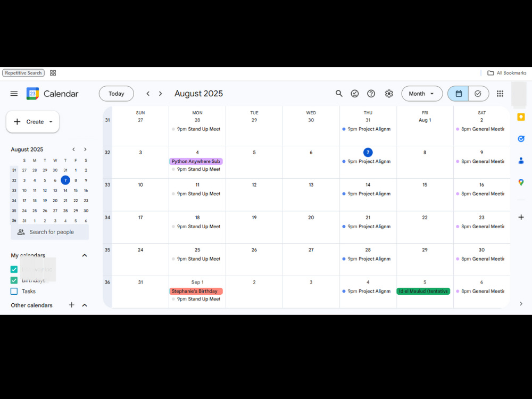
Task: Click the Search for people field
Action: pos(50,232)
